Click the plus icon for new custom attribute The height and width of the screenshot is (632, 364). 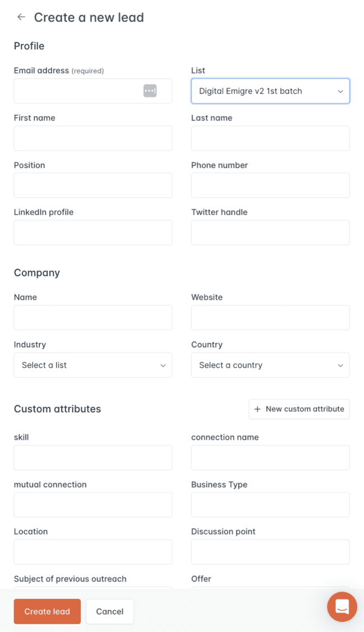pos(257,409)
